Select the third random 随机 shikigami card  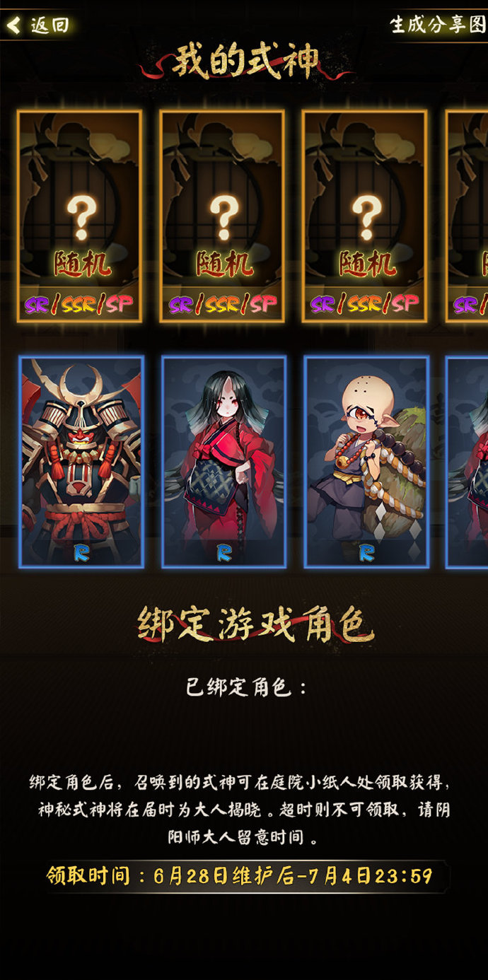(x=365, y=216)
